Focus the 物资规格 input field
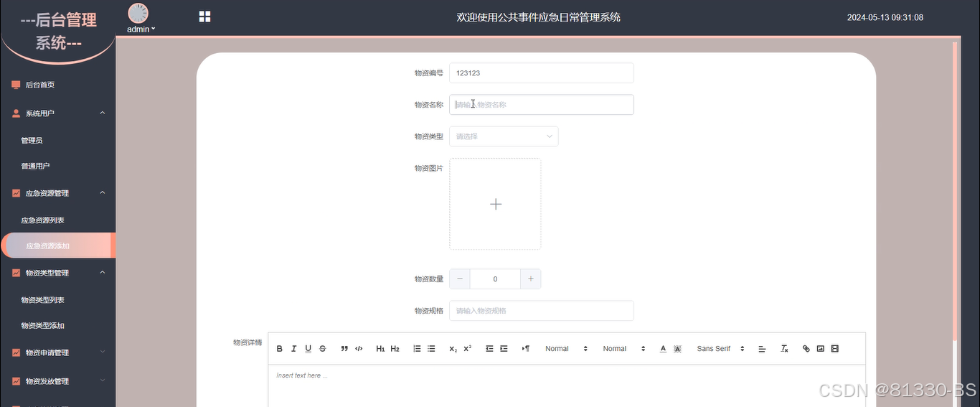This screenshot has width=980, height=407. (x=542, y=311)
